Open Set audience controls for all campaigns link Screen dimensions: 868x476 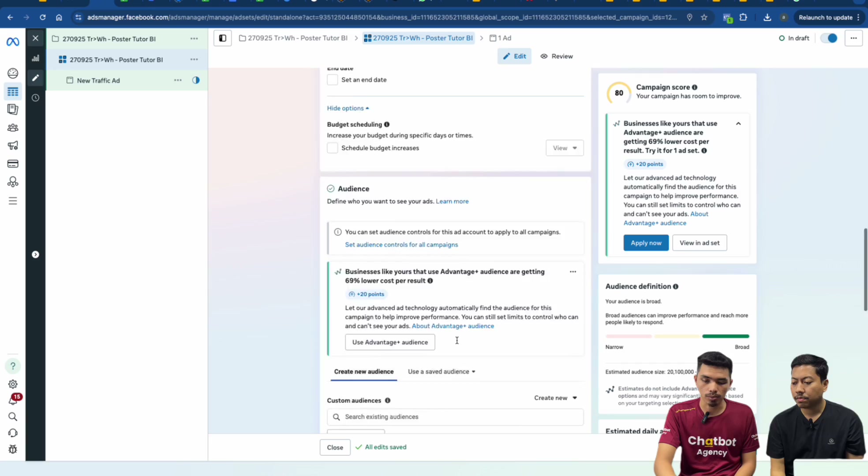tap(401, 245)
